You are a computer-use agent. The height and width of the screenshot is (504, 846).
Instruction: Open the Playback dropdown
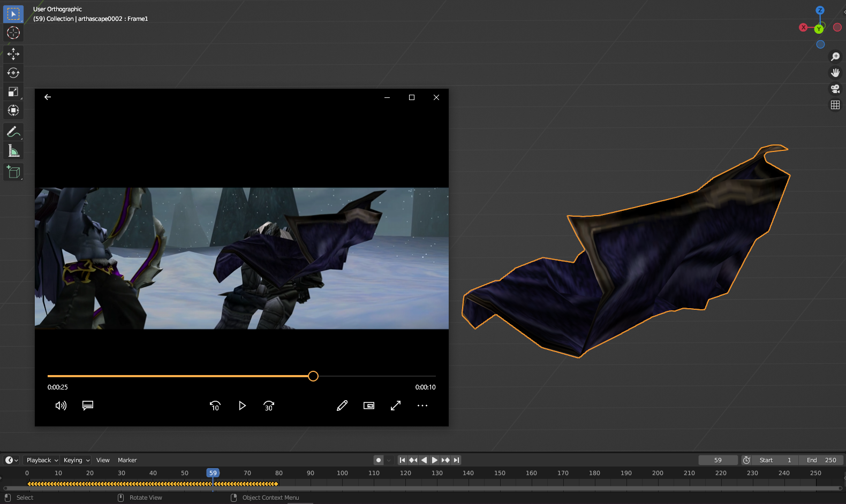(x=42, y=460)
